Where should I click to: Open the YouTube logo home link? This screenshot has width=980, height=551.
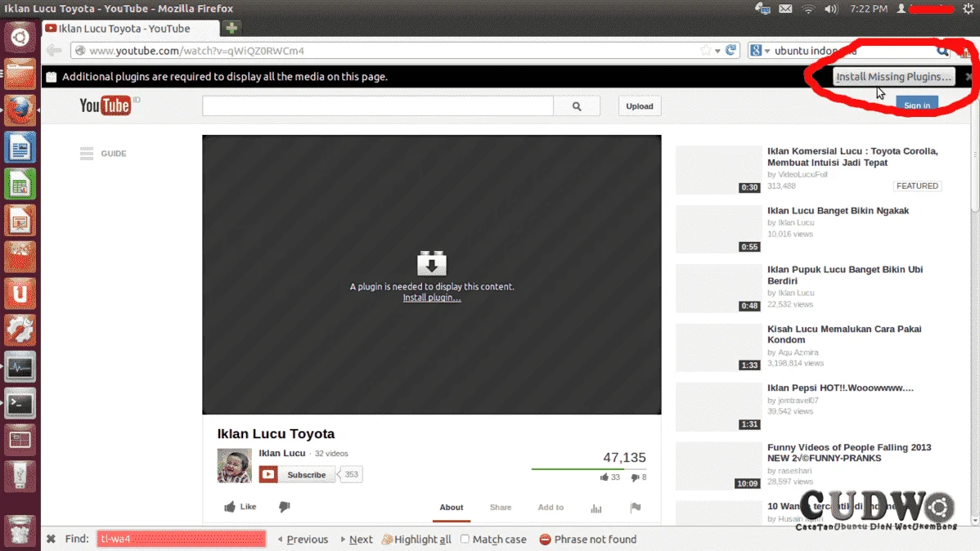(x=106, y=105)
